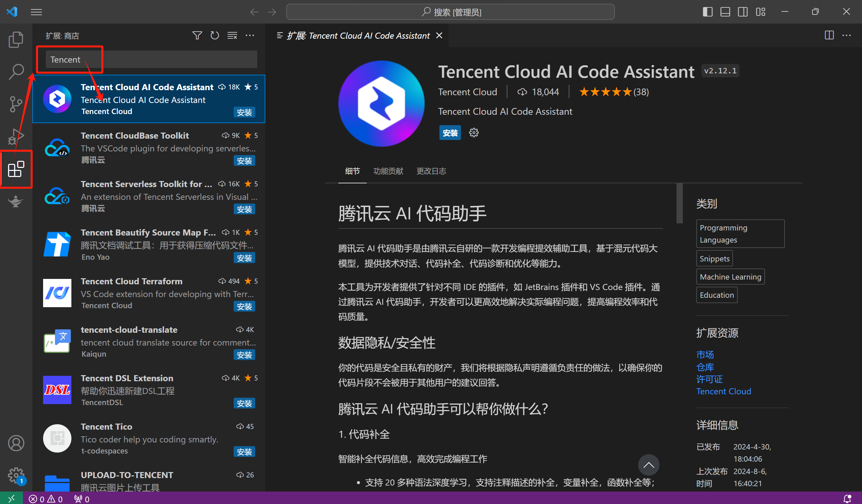This screenshot has width=862, height=504.
Task: Open the customize layout menu
Action: coord(760,12)
